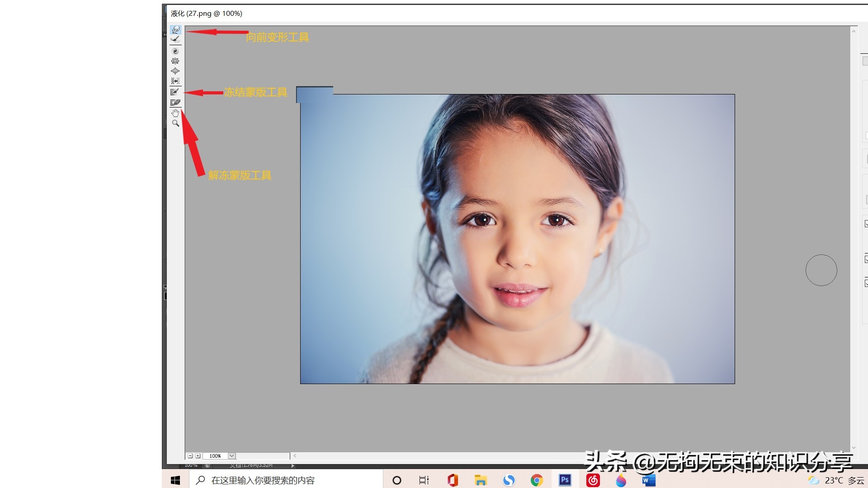This screenshot has height=488, width=868.
Task: Select the Pucker tool
Action: click(175, 61)
